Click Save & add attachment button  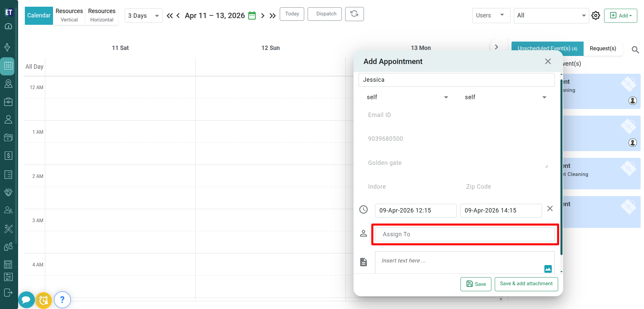(526, 284)
